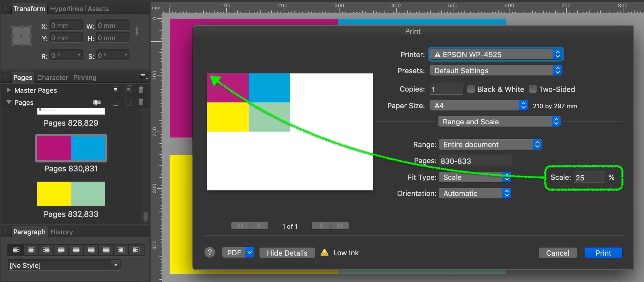Go to next preview page
644x282 pixels.
(321, 226)
